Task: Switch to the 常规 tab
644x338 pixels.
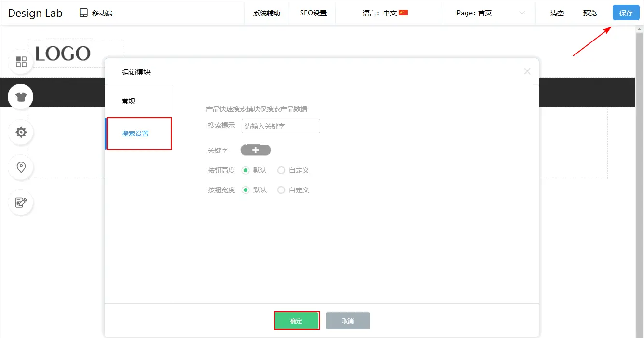Action: click(x=129, y=101)
